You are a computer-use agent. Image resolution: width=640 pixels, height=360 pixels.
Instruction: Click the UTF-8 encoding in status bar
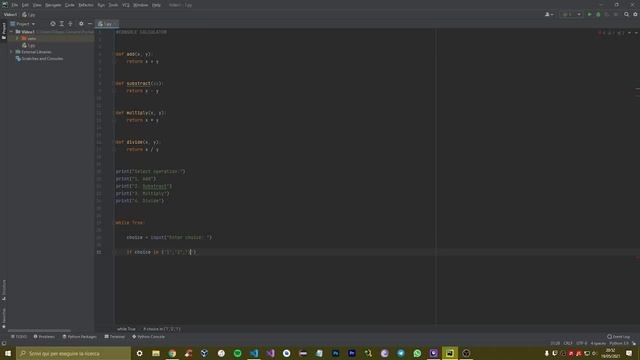click(582, 343)
